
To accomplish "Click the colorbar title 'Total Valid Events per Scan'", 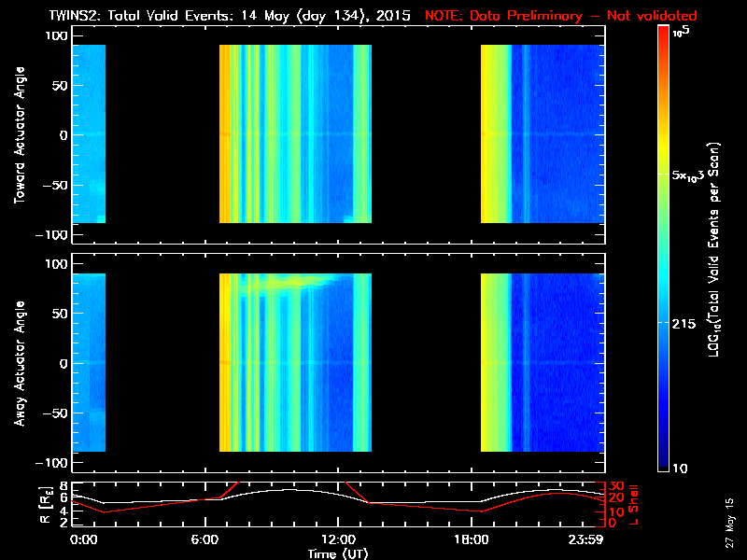I will click(713, 249).
